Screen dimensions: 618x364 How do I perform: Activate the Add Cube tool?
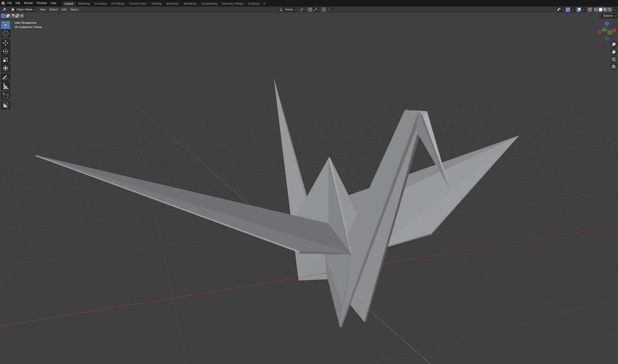5,96
